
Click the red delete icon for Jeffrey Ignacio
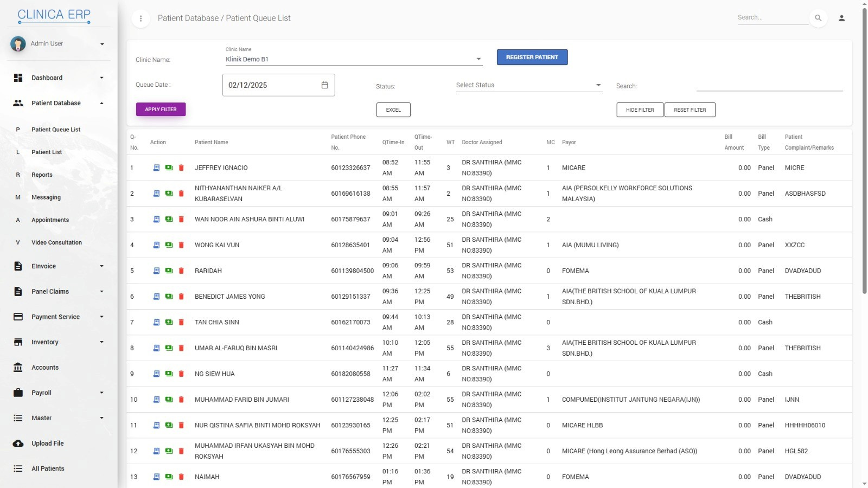point(181,168)
